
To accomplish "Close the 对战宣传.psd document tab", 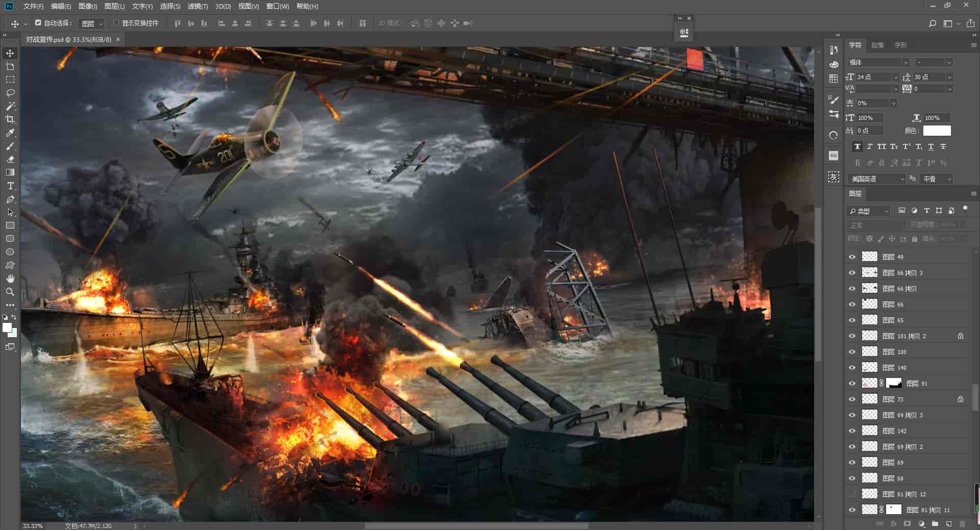I will [x=118, y=39].
